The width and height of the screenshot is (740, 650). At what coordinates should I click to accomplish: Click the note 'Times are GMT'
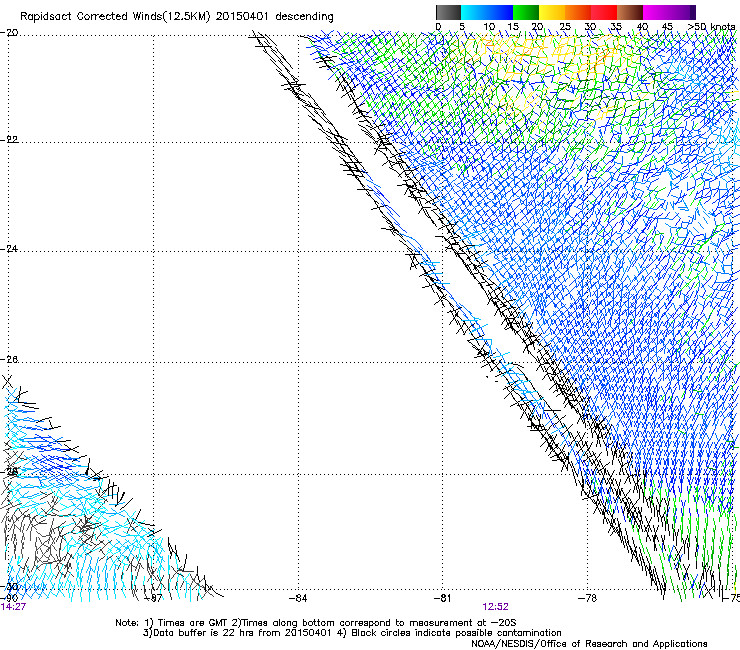pyautogui.click(x=192, y=623)
